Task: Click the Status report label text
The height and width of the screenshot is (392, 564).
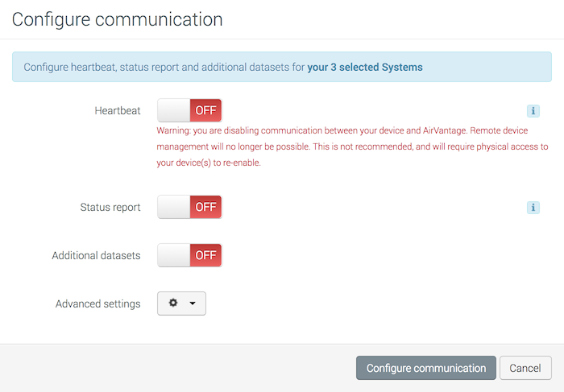Action: [110, 208]
